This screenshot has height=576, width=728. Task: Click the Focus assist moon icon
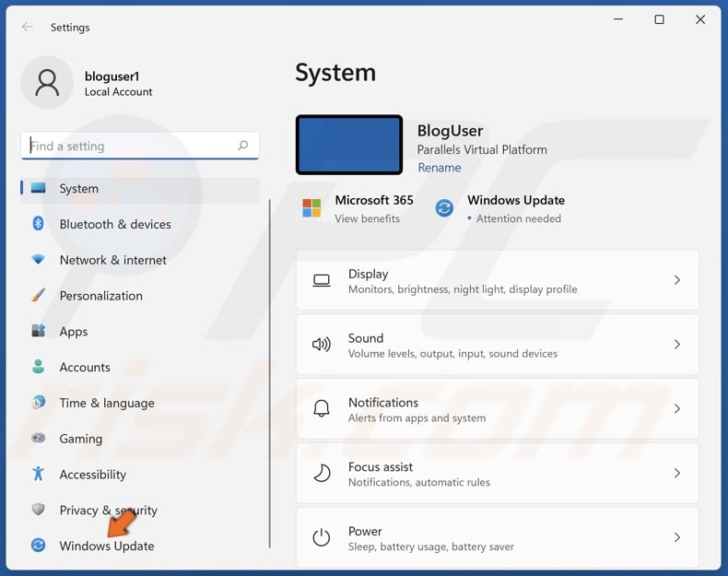[x=322, y=474]
